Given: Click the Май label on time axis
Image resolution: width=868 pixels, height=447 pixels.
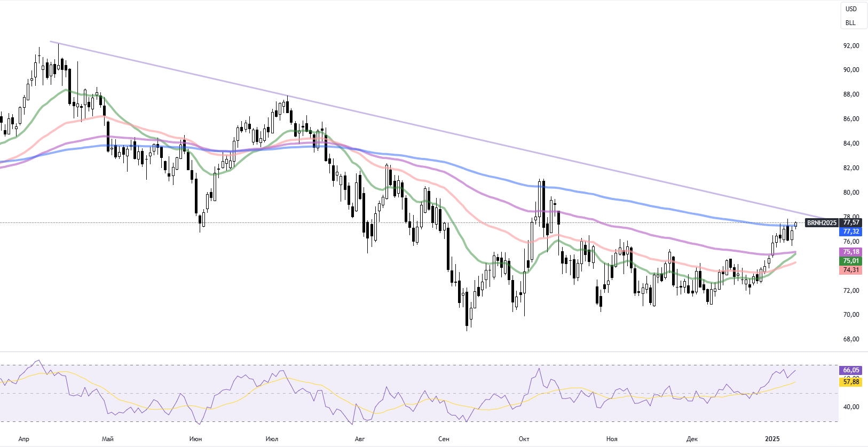Looking at the screenshot, I should coord(108,439).
